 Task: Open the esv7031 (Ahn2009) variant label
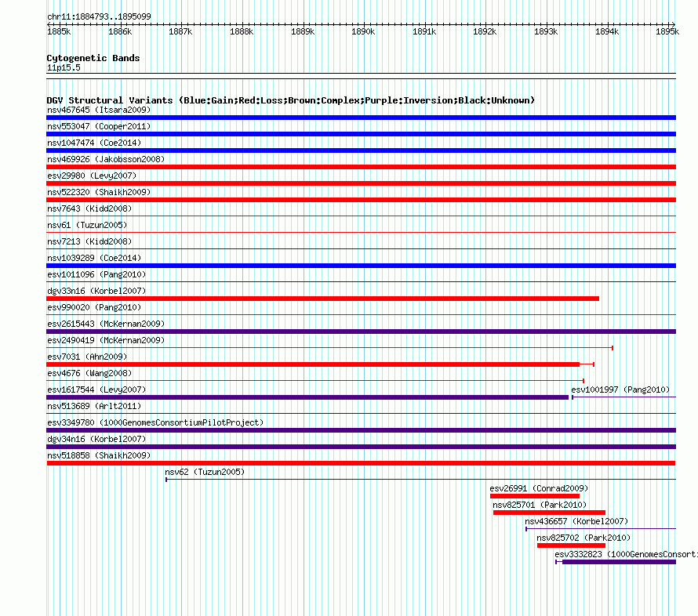(x=87, y=357)
